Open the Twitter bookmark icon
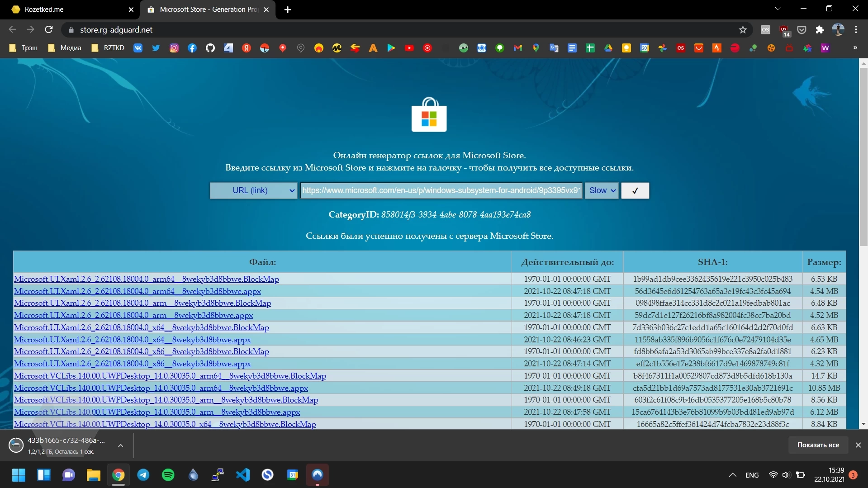This screenshot has height=488, width=868. (156, 48)
